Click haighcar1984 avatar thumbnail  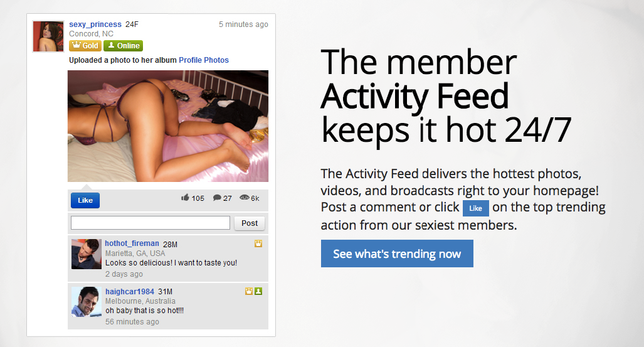point(87,302)
